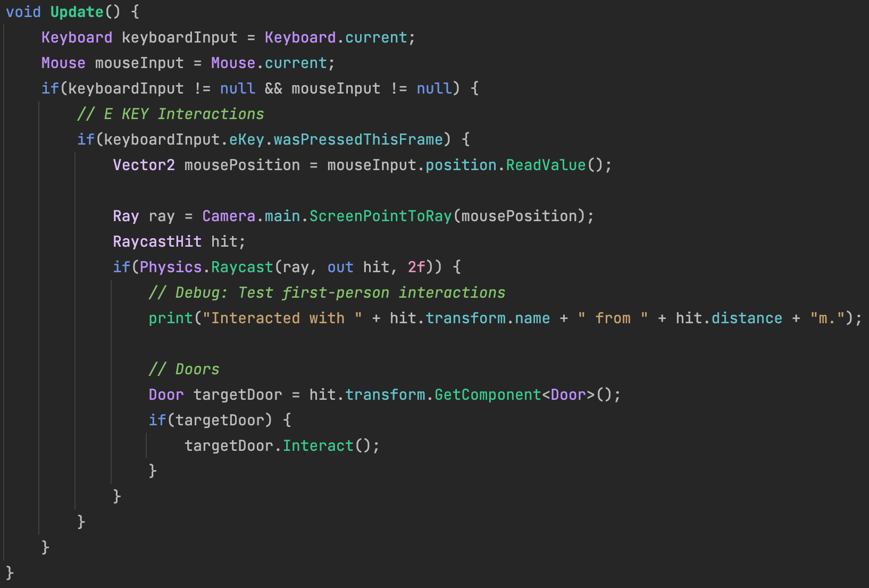Click on wasPressedThisFrame property
Viewport: 869px width, 588px height.
click(x=358, y=139)
